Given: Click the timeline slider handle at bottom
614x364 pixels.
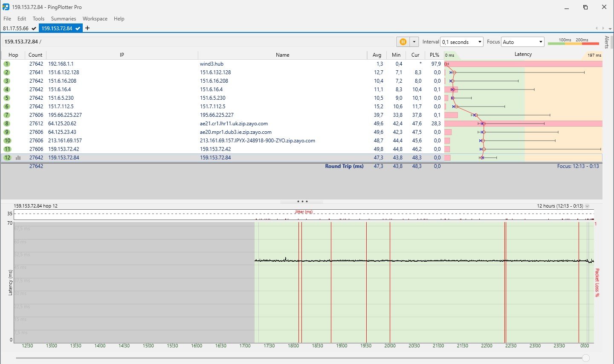Looking at the screenshot, I should coord(585,358).
